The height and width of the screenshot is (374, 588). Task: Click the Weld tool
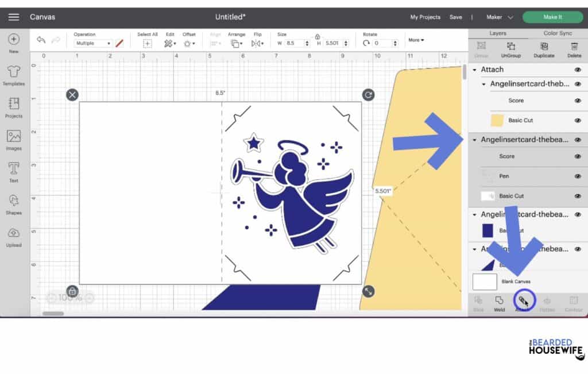tap(498, 302)
